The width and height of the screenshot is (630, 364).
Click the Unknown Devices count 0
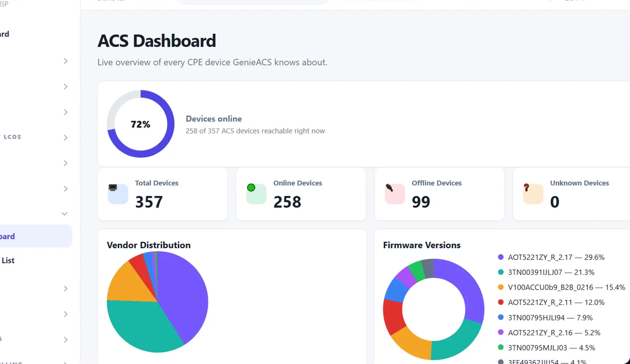(555, 202)
